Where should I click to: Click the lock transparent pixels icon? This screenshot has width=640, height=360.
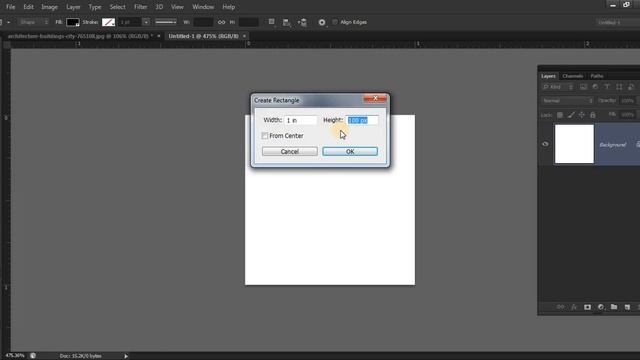coord(560,115)
